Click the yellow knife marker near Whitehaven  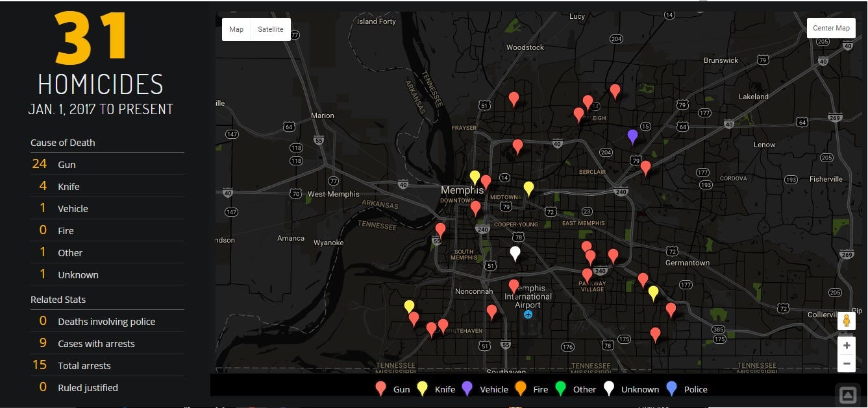[409, 307]
